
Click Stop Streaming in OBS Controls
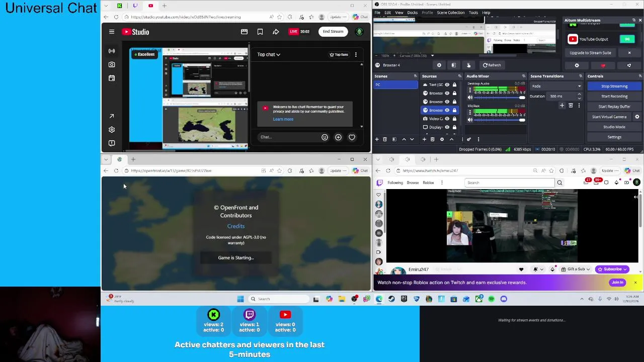pyautogui.click(x=614, y=86)
